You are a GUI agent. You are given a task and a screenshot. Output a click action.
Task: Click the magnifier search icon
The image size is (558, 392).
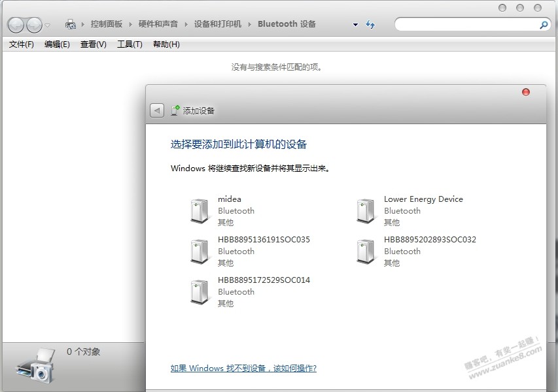544,25
